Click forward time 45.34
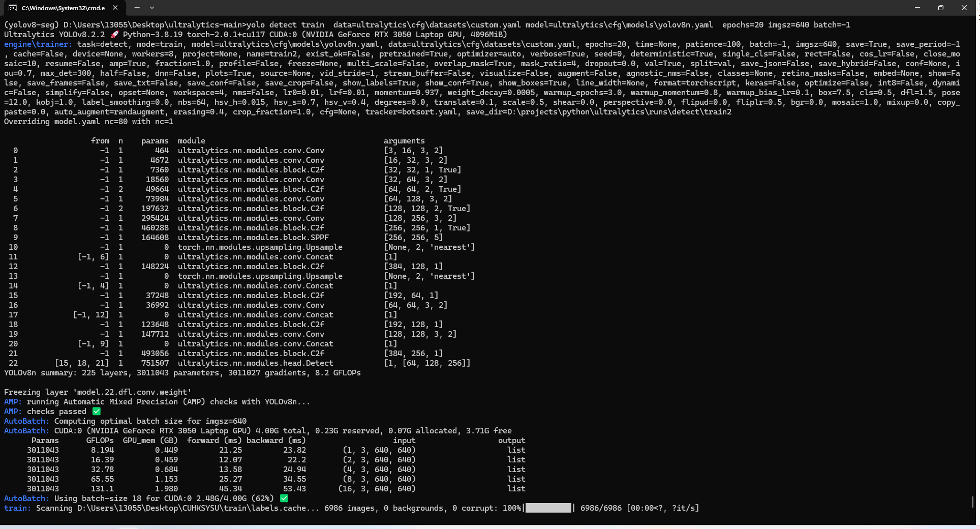980x529 pixels. pyautogui.click(x=230, y=489)
